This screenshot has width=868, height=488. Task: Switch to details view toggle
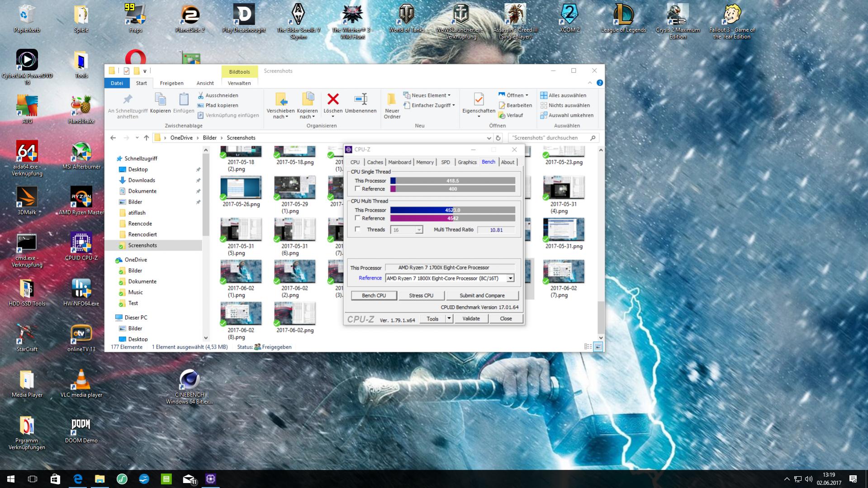(588, 347)
